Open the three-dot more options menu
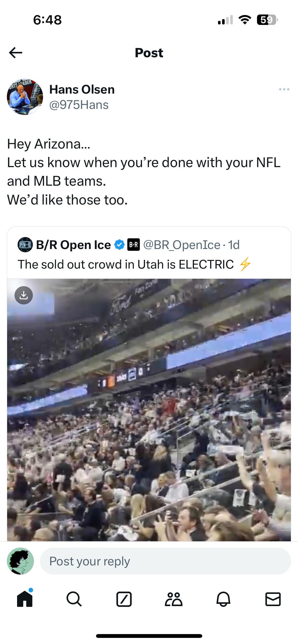This screenshot has width=298, height=644. [x=284, y=89]
